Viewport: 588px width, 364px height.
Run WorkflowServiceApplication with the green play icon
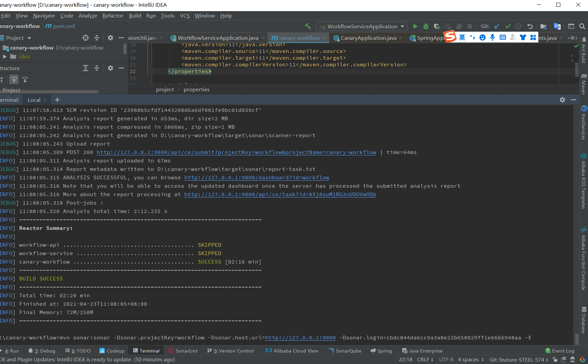[x=415, y=26]
